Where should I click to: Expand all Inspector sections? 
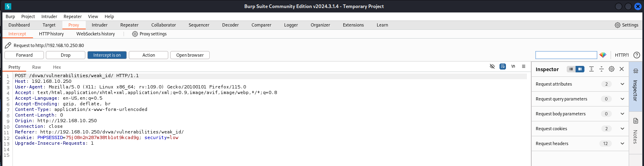coord(591,69)
